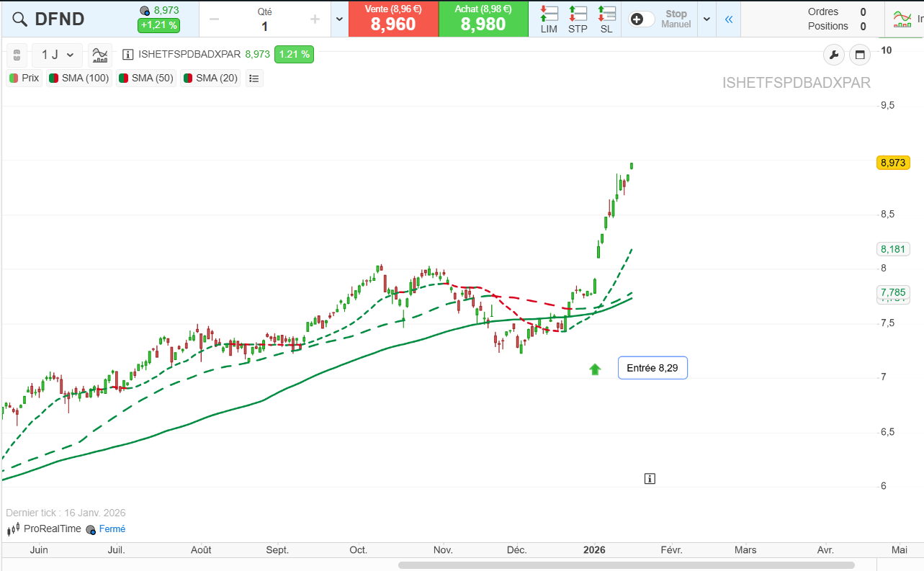Increase quantity with the plus button

pos(315,19)
